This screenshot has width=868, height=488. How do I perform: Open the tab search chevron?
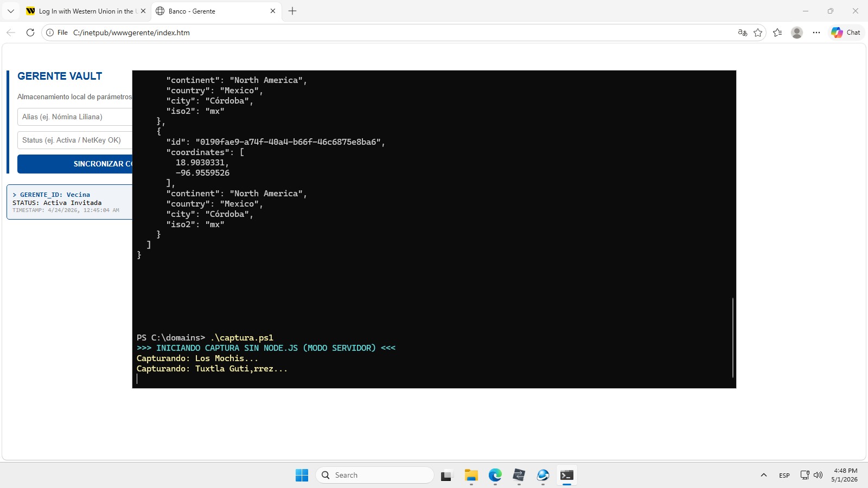click(x=11, y=11)
